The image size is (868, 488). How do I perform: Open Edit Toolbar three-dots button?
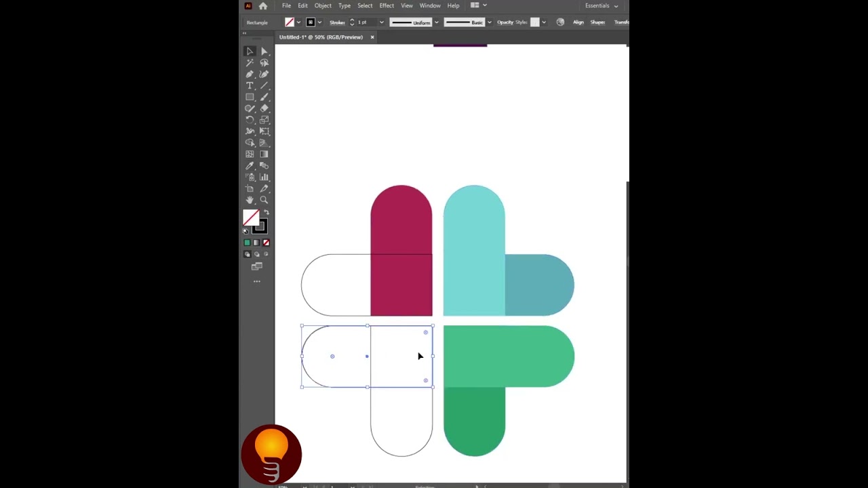click(x=257, y=281)
